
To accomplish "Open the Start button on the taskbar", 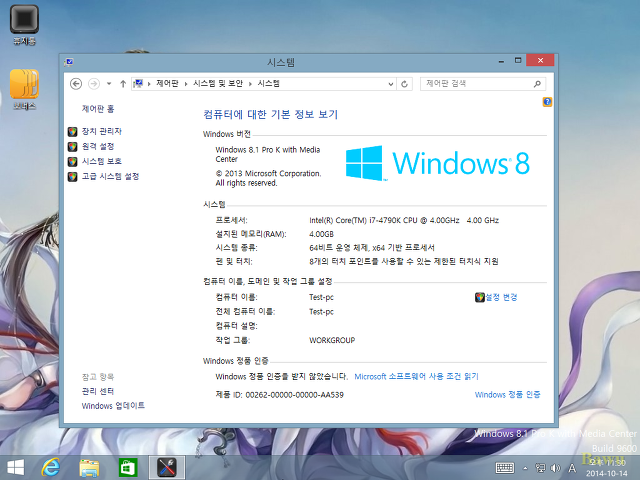I will (16, 468).
